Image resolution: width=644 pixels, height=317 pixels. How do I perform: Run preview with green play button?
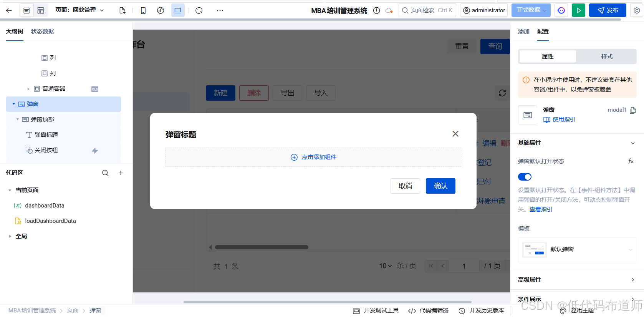pos(578,10)
